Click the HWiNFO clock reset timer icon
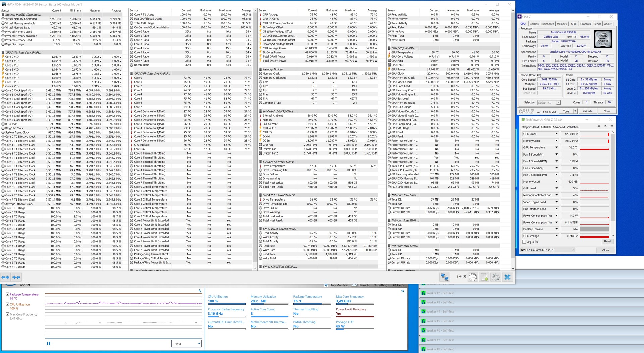644x353 pixels. (473, 277)
